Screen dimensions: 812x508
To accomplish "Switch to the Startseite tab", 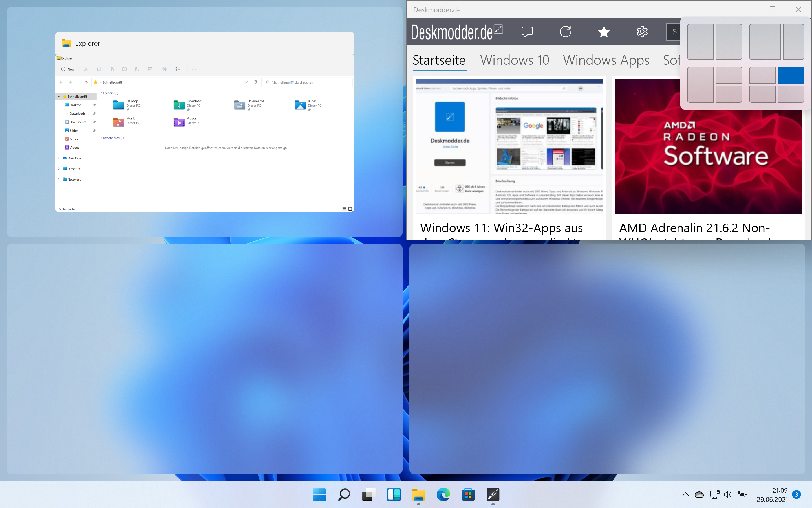I will click(439, 60).
